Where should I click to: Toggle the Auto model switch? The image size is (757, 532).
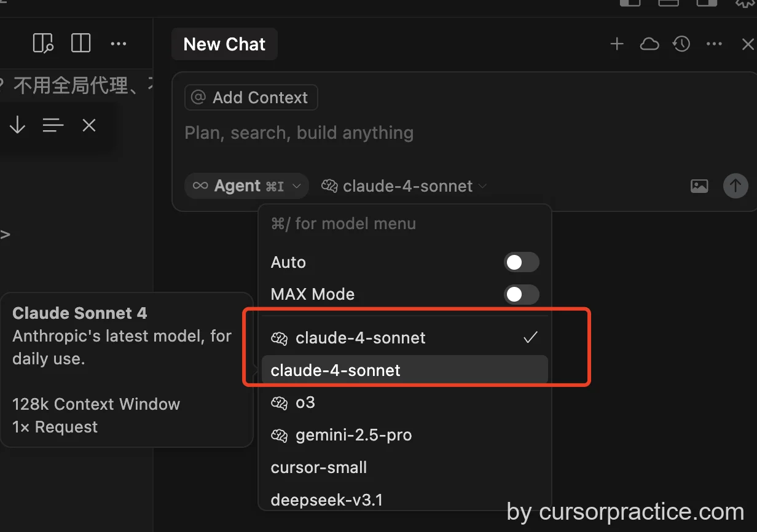pyautogui.click(x=522, y=262)
